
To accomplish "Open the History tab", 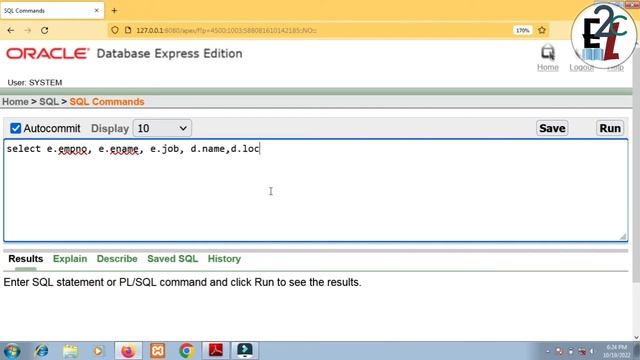I will click(224, 259).
